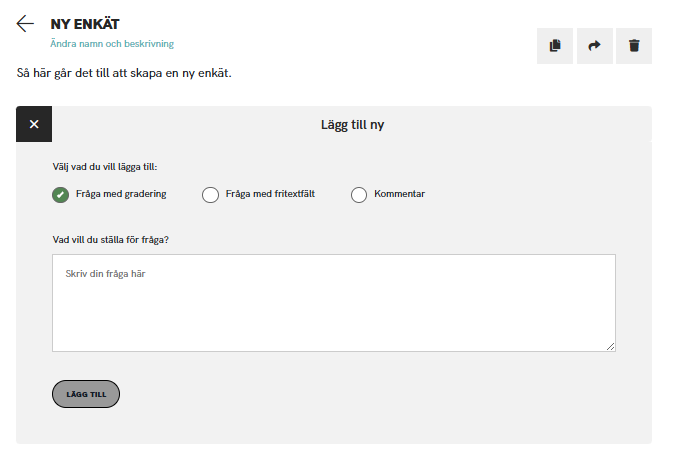Viewport: 684px width, 461px height.
Task: Go back using the left arrow
Action: 25,24
